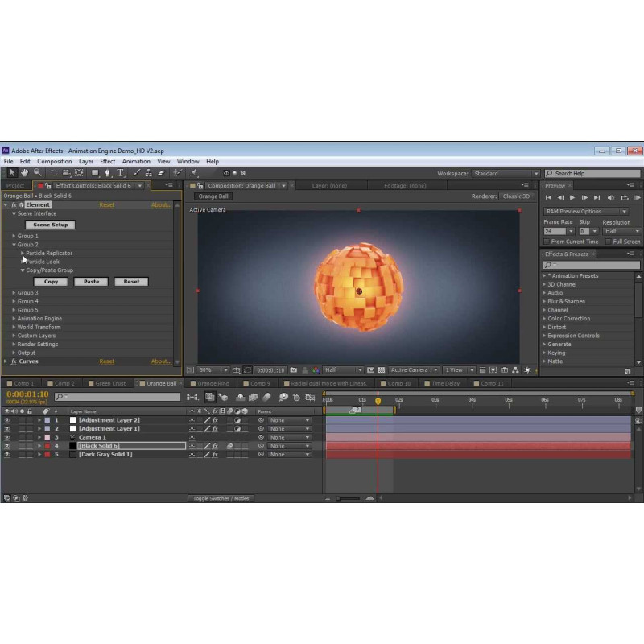This screenshot has width=644, height=644.
Task: Click the timeline zoom slider at bottom
Action: 349,498
